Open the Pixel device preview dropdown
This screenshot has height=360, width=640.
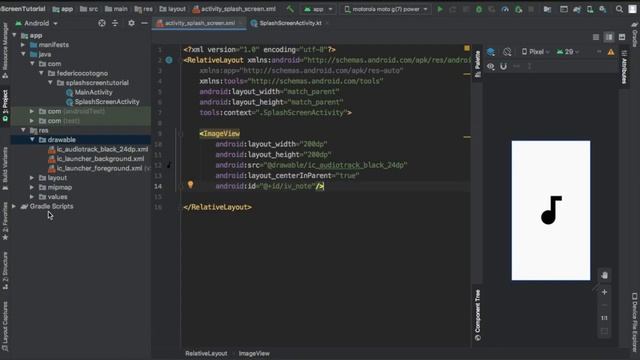pos(536,52)
